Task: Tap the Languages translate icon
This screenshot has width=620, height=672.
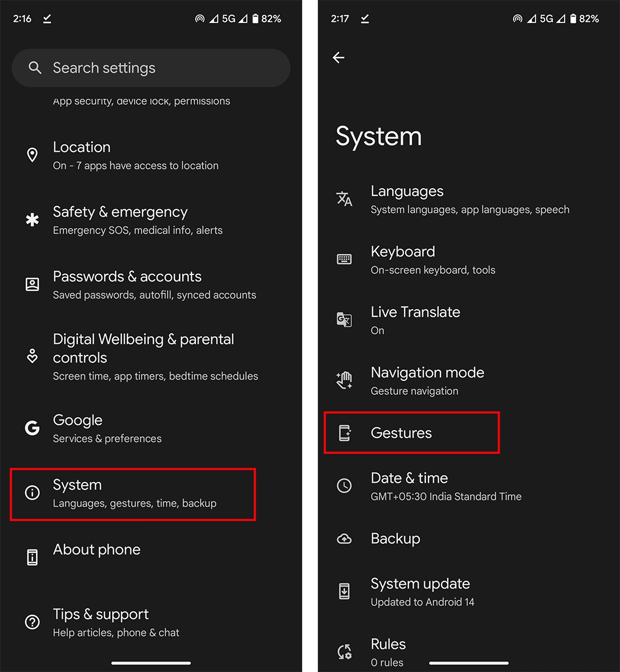Action: (344, 199)
